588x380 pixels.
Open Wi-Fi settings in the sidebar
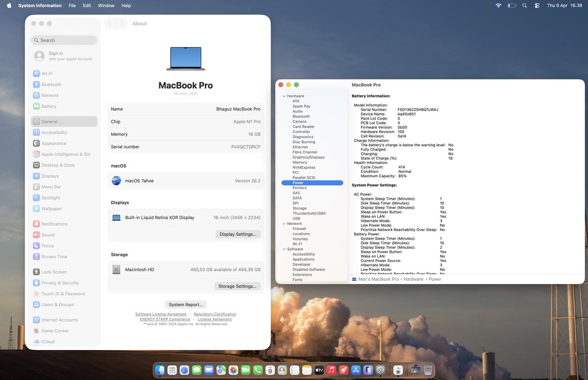pos(64,73)
